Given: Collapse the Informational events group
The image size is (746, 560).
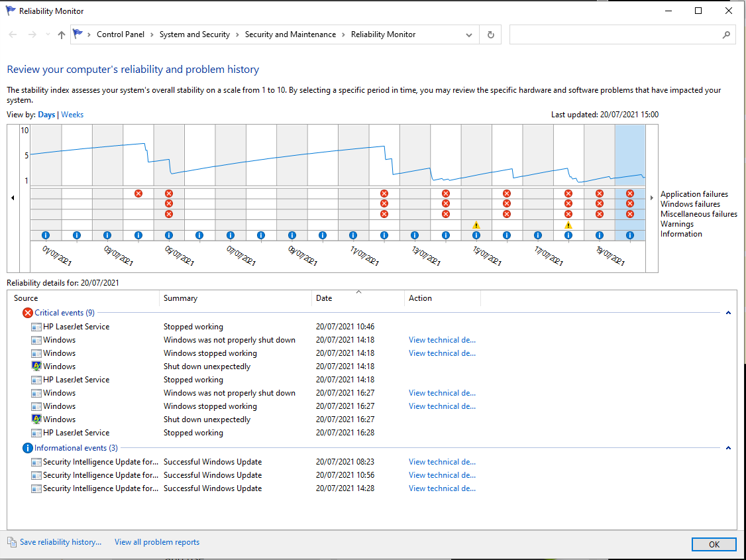Looking at the screenshot, I should click(728, 448).
